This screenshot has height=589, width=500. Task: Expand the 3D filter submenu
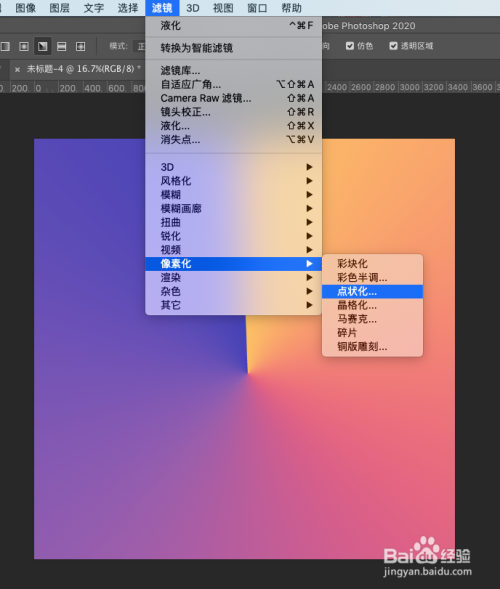[x=233, y=167]
